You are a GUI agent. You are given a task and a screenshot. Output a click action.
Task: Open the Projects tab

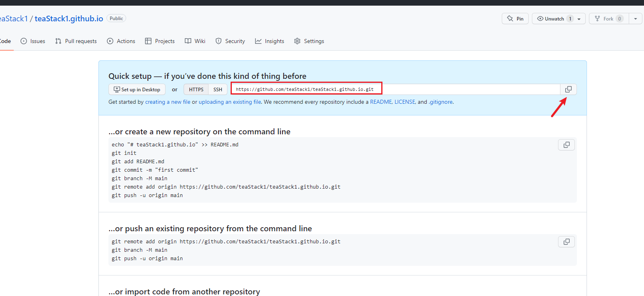point(160,41)
